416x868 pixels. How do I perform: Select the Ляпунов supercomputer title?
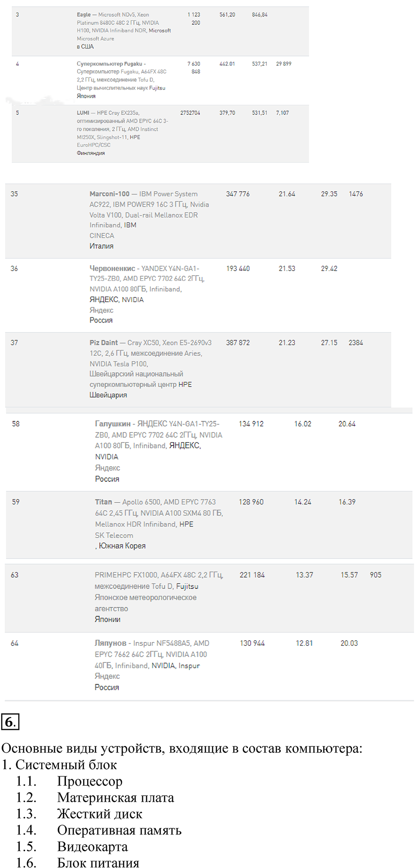click(110, 643)
